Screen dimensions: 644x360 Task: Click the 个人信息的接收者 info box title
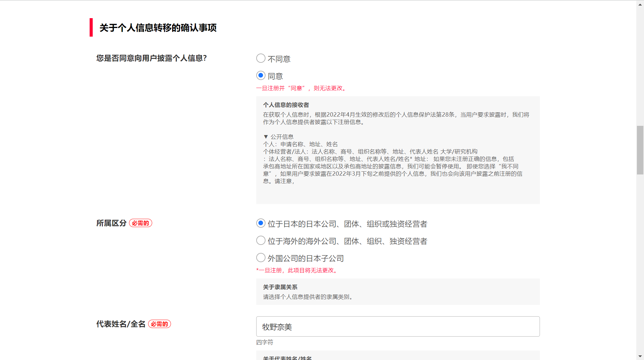286,105
